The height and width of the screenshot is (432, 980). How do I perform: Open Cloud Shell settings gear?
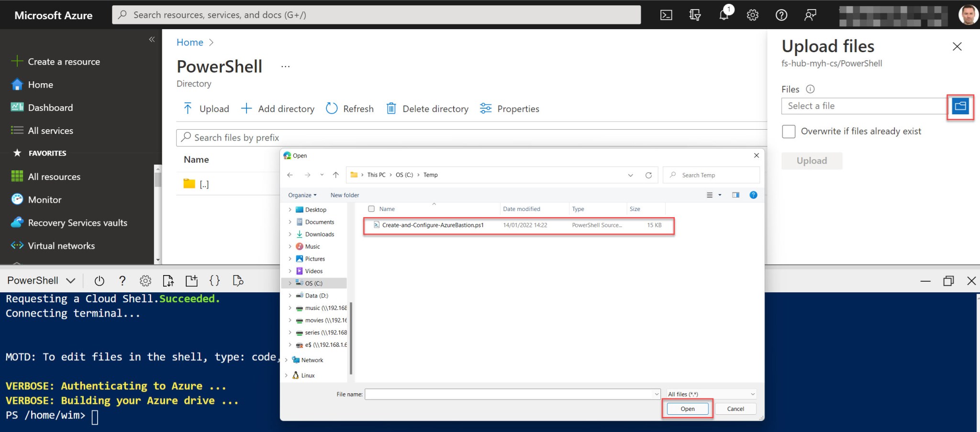tap(145, 281)
